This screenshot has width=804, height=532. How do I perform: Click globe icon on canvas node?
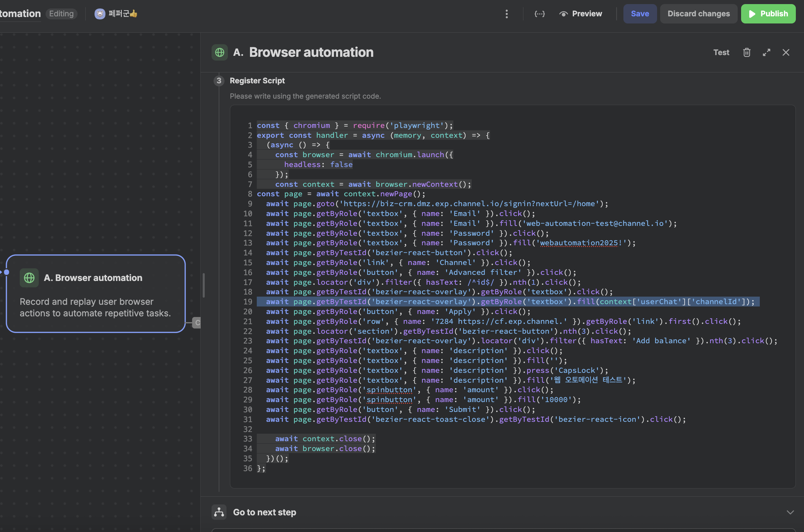[29, 278]
